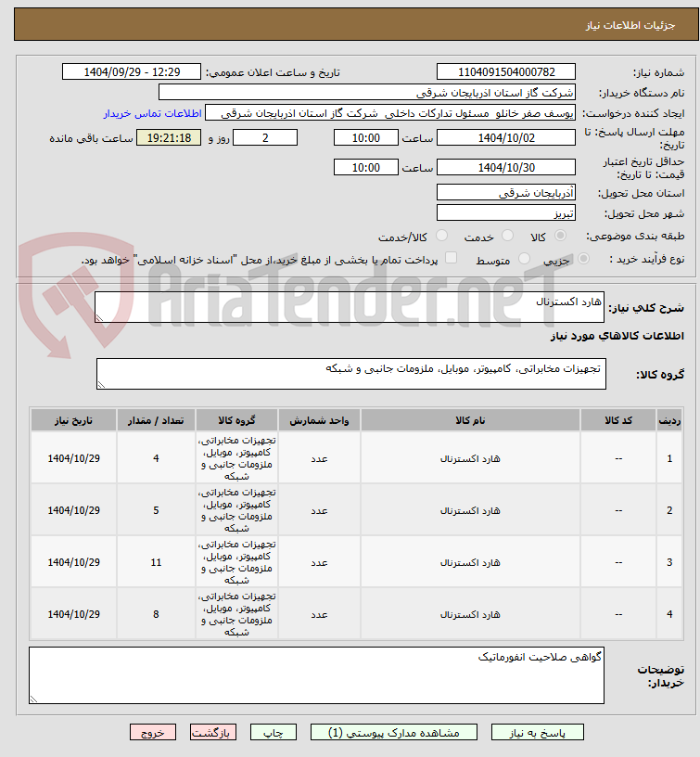700x757 pixels.
Task: Click the تعداد / مقدار column header
Action: point(156,420)
